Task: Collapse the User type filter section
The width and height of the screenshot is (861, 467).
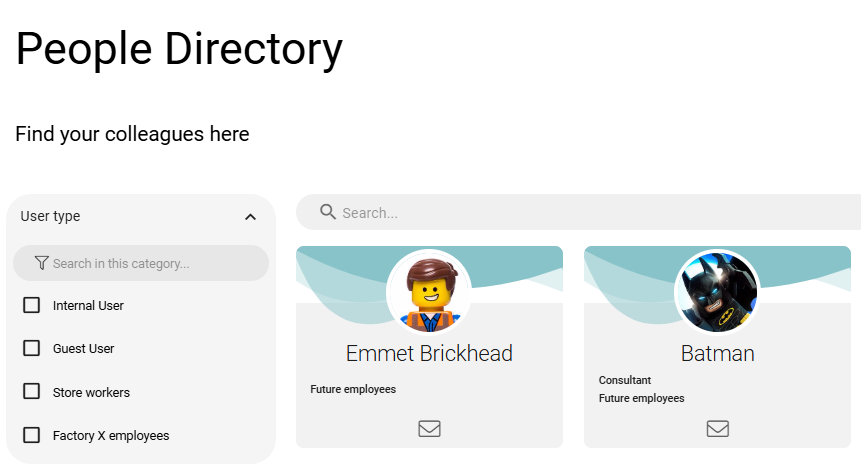Action: click(250, 217)
